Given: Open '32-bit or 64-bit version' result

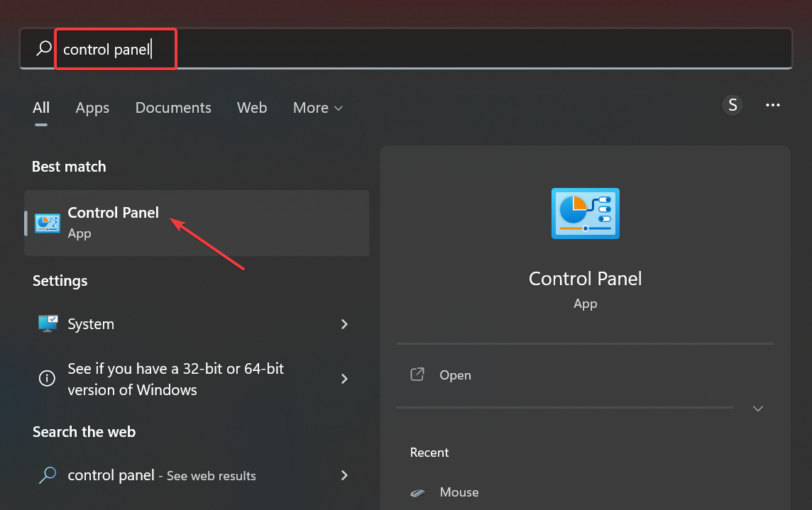Looking at the screenshot, I should [x=197, y=379].
